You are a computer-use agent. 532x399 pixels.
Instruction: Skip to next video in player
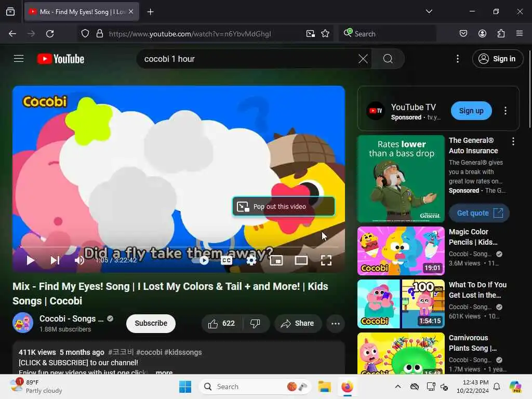[x=55, y=260]
